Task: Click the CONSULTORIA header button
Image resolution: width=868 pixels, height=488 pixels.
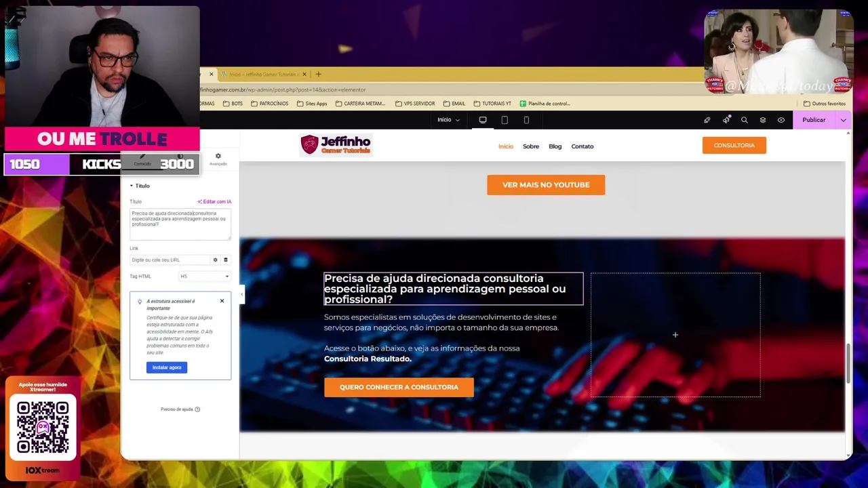Action: [734, 145]
